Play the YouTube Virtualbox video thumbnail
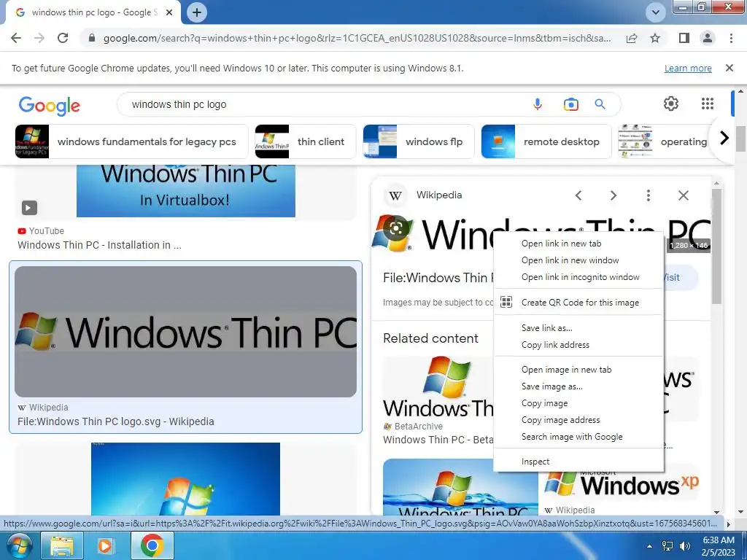Viewport: 747px width, 560px height. coord(186,191)
